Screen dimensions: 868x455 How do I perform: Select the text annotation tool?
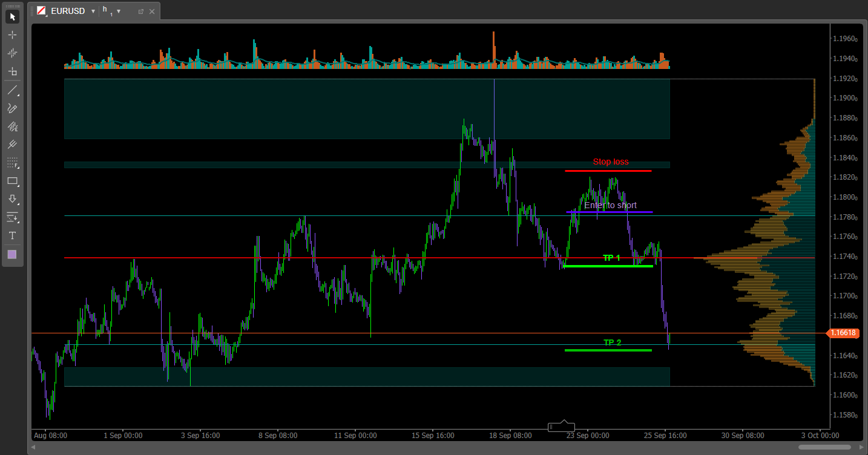[x=12, y=235]
